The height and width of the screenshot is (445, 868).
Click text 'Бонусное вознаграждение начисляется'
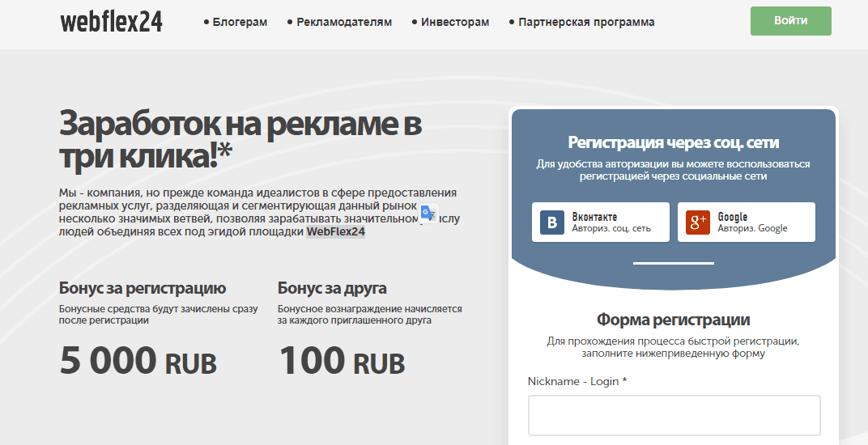point(370,309)
